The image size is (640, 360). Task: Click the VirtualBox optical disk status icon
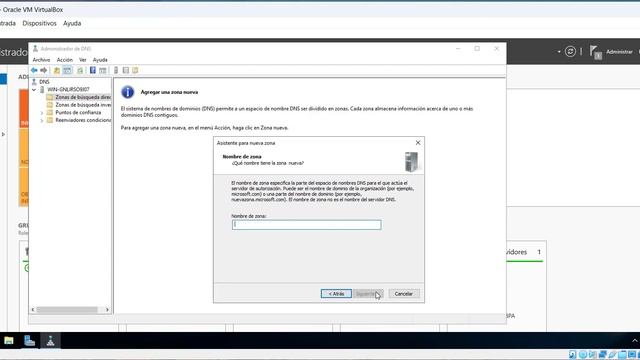tap(582, 355)
